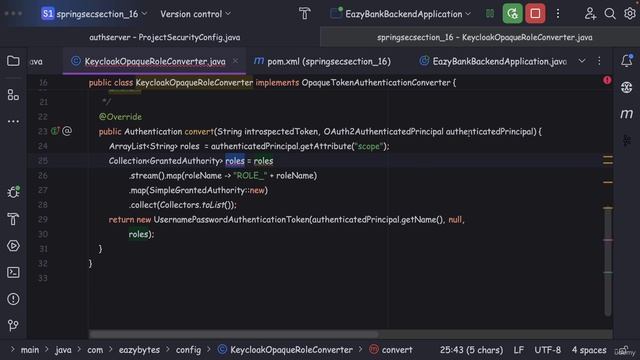Image resolution: width=640 pixels, height=360 pixels.
Task: Open the Version control dropdown
Action: click(x=196, y=14)
